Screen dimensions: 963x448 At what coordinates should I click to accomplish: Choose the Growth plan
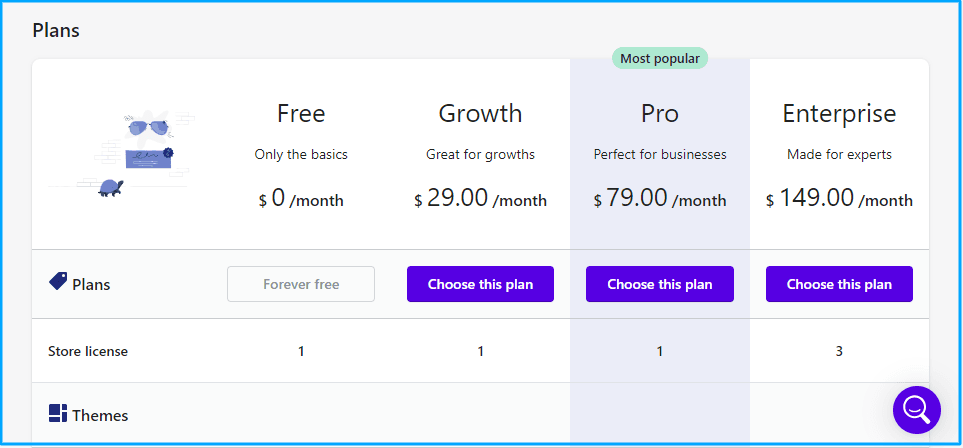point(480,284)
